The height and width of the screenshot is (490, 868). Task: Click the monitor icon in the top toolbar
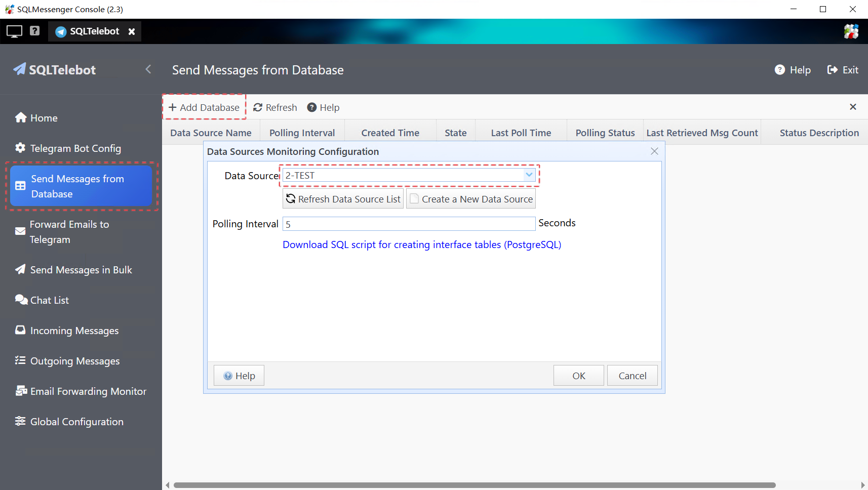(14, 31)
